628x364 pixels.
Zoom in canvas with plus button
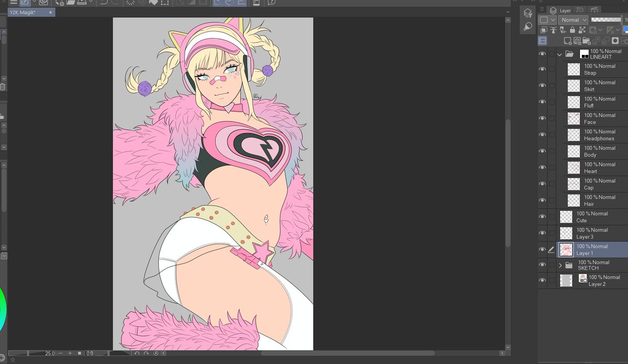point(70,353)
